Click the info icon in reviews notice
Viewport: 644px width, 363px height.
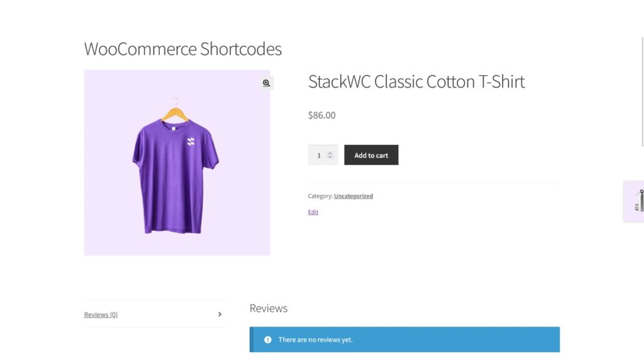268,340
